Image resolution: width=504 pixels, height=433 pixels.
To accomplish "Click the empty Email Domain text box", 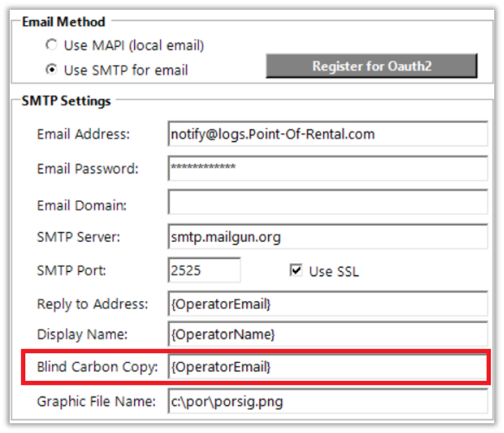I will tap(328, 203).
